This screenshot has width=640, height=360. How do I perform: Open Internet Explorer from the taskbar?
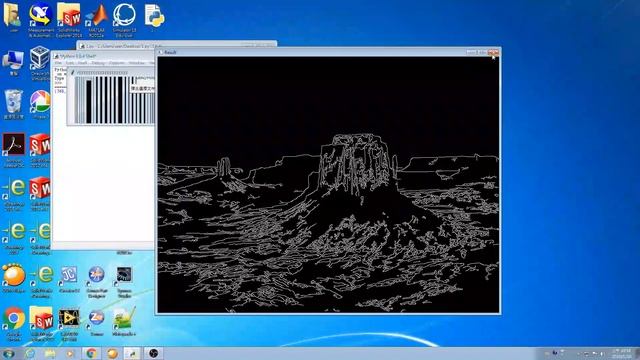point(30,353)
